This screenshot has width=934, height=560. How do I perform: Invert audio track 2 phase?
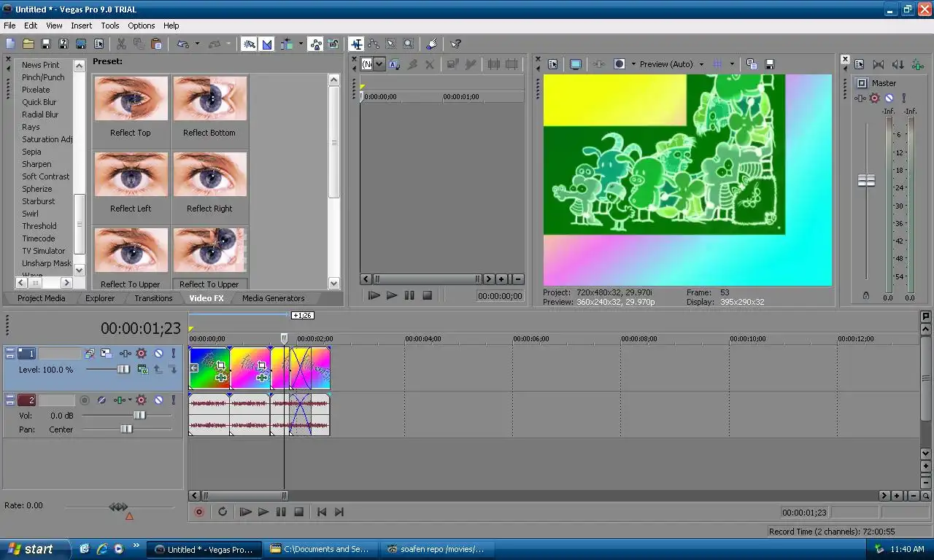click(101, 400)
